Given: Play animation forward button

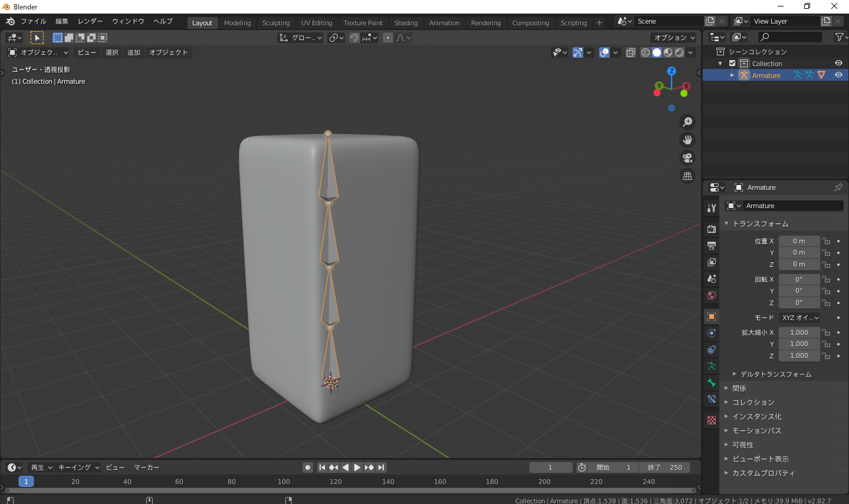Looking at the screenshot, I should point(357,467).
